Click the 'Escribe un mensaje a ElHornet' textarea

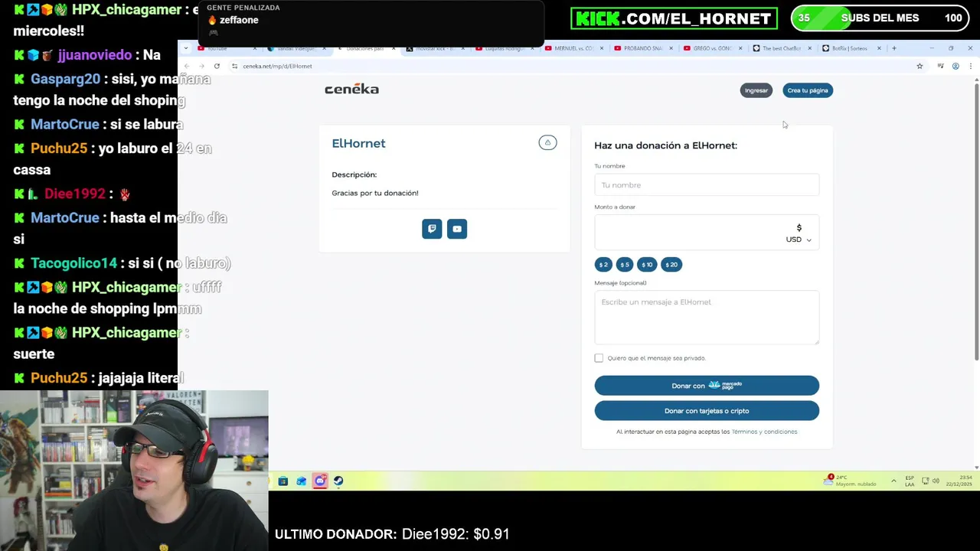point(707,318)
